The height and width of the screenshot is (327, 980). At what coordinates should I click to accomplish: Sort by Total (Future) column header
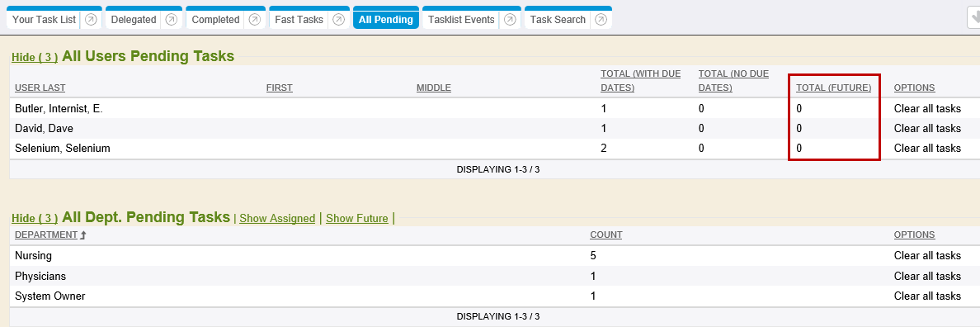click(x=833, y=88)
